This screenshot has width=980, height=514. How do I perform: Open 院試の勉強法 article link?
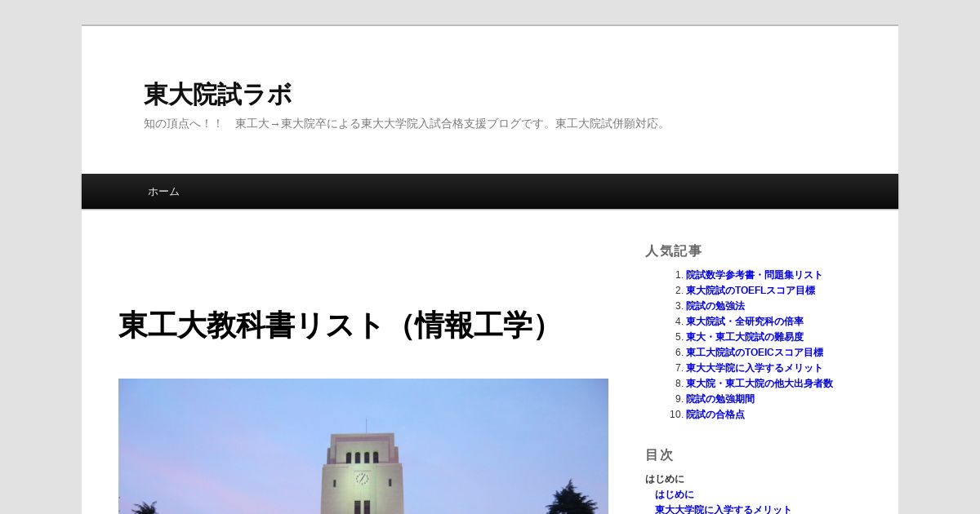coord(715,306)
